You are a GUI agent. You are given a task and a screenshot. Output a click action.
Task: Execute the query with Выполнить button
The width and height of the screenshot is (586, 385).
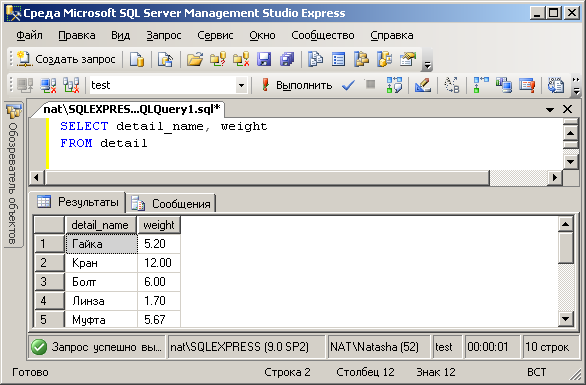296,85
